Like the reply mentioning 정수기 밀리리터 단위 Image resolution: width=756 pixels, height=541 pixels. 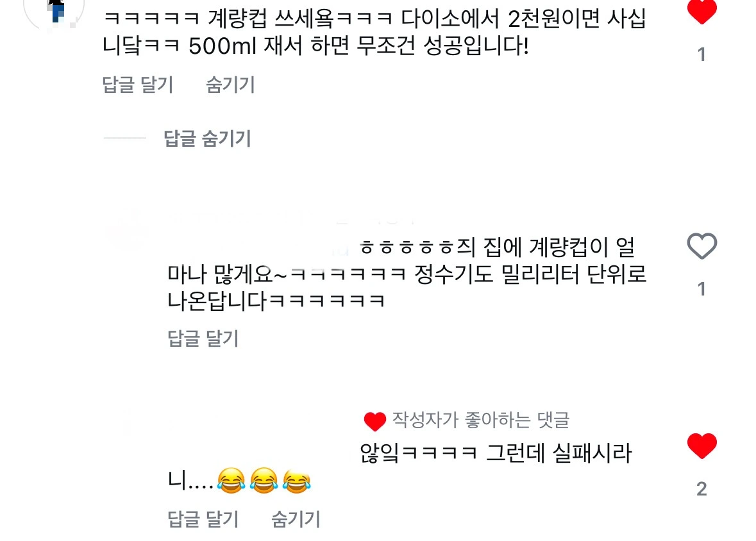[701, 246]
